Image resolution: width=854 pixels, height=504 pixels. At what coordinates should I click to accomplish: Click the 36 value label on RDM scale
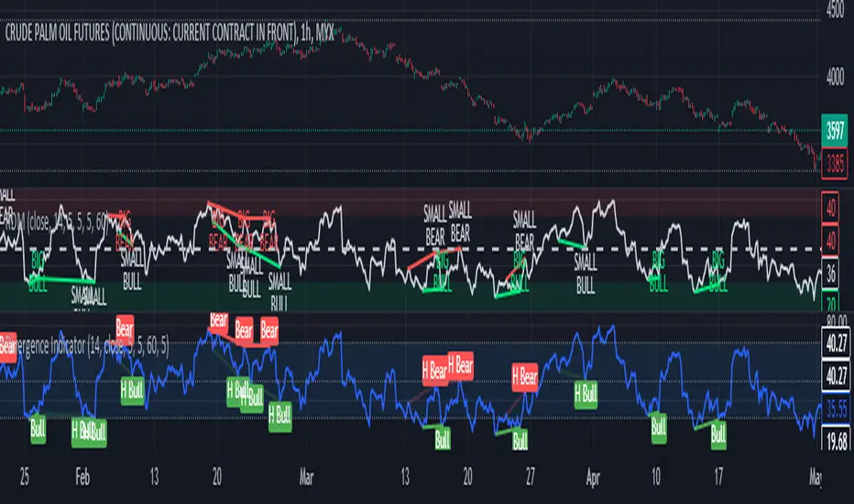point(830,275)
